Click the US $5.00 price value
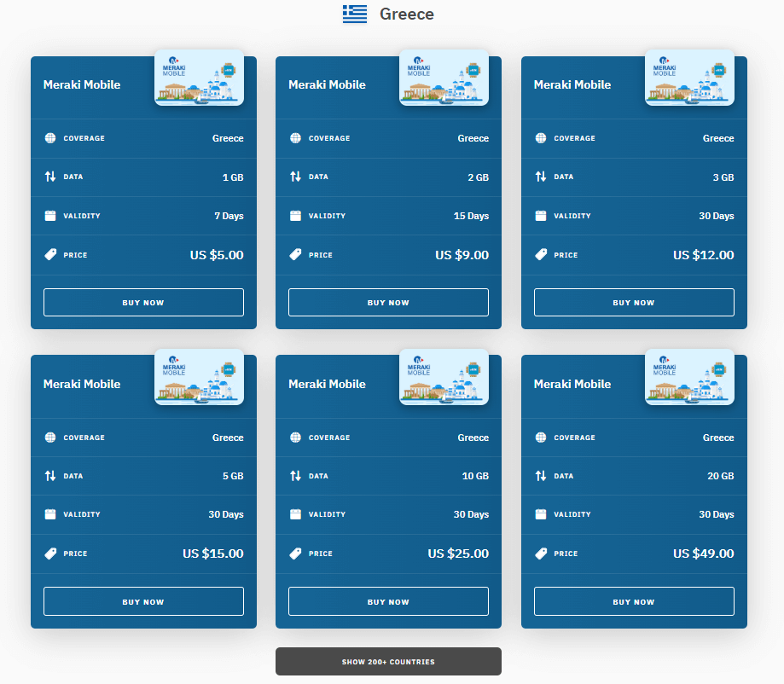The image size is (784, 684). (217, 255)
